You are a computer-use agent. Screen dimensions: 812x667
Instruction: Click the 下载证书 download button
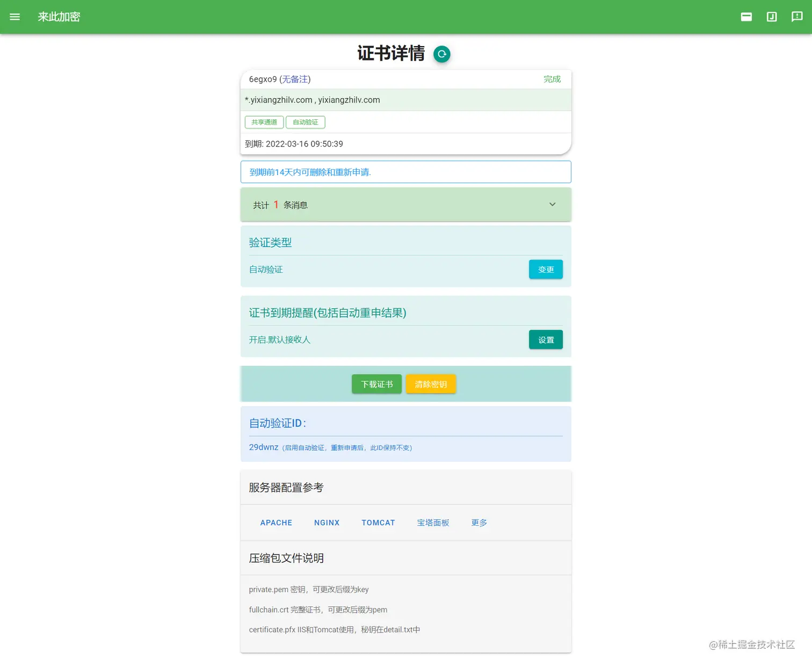click(x=376, y=384)
